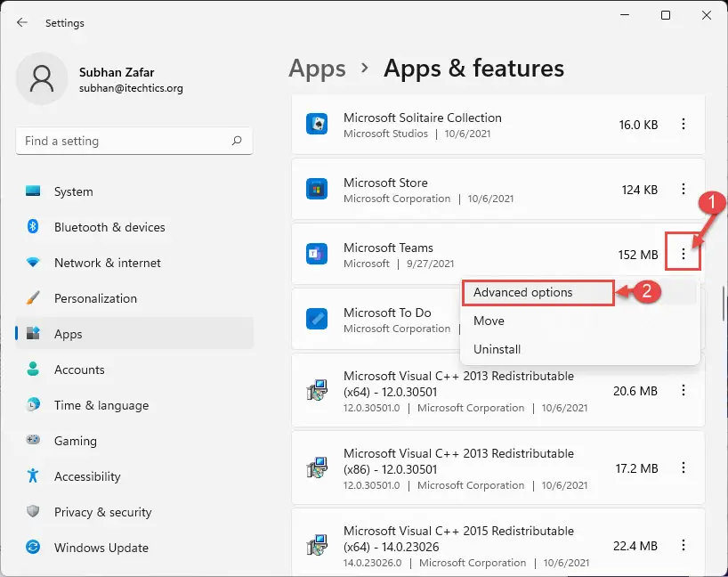Click the System monitor icon
This screenshot has width=728, height=577.
33,191
